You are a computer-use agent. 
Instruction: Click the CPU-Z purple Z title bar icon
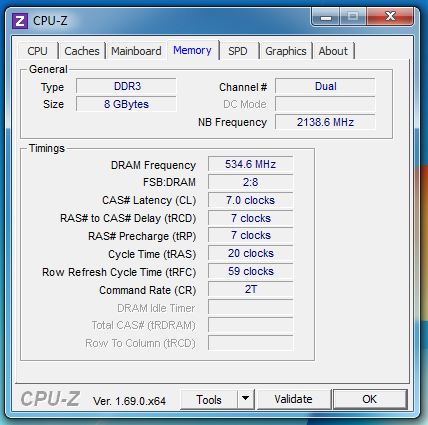point(20,21)
